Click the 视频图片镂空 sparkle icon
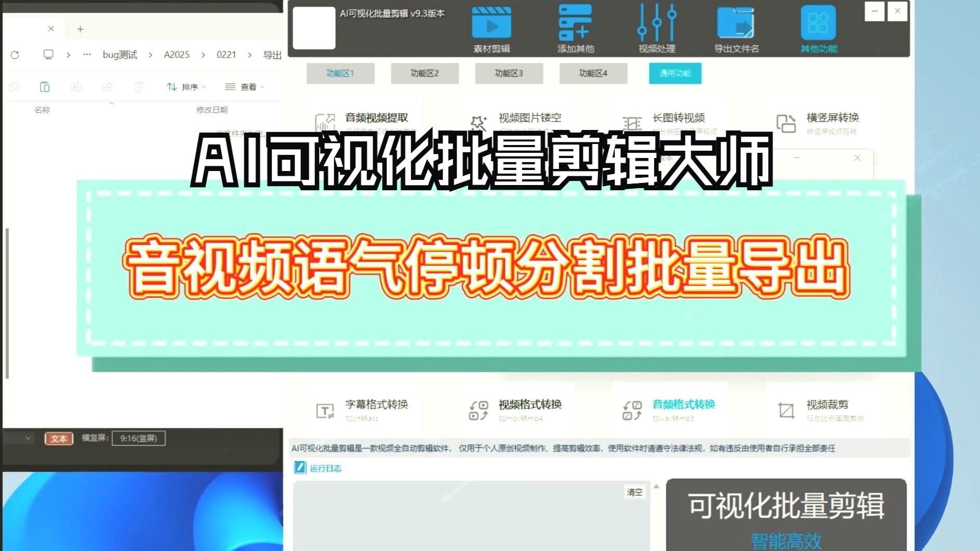980x551 pixels. pyautogui.click(x=479, y=123)
